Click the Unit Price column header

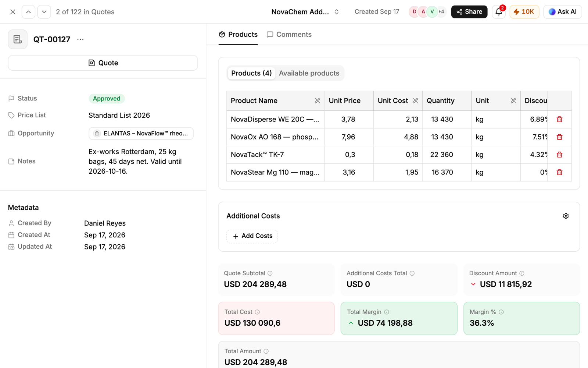pos(349,101)
